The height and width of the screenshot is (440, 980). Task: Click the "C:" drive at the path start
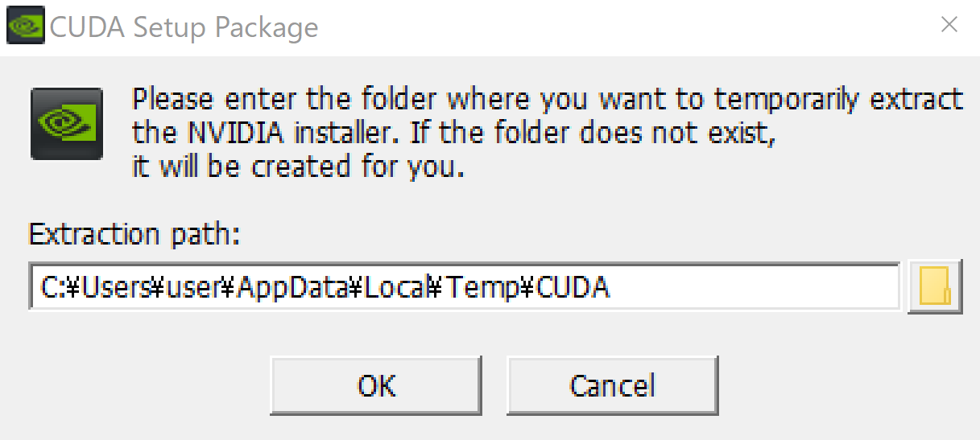click(48, 288)
